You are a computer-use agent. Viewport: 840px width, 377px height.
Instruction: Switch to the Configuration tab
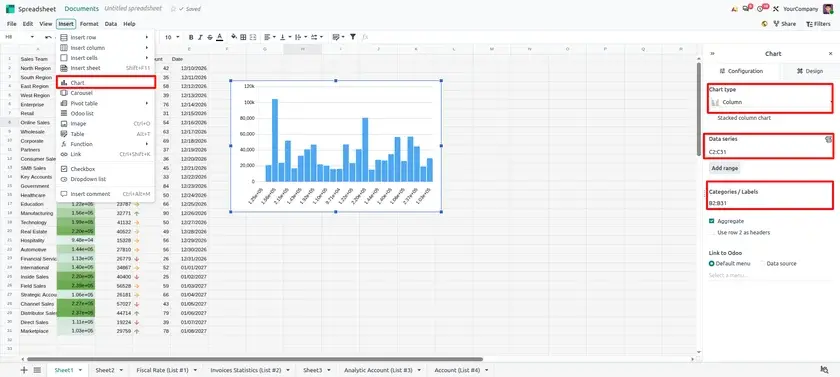click(742, 71)
